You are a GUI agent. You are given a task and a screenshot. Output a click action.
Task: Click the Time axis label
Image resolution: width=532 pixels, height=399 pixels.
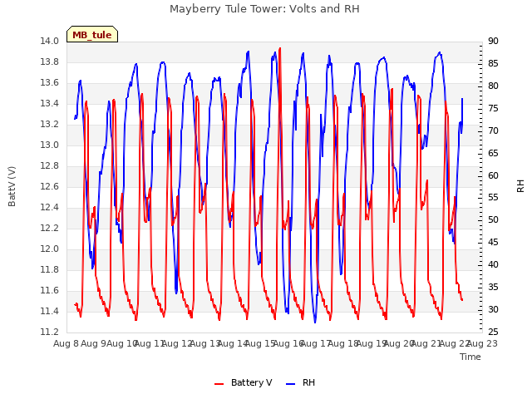point(470,357)
